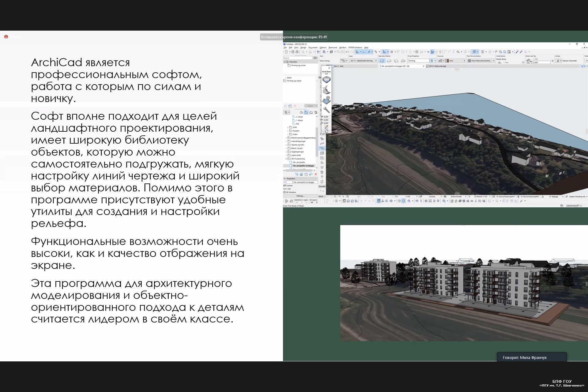Toggle layer visibility eye for Bearbeidet terreng
The width and height of the screenshot is (588, 392).
point(352,61)
